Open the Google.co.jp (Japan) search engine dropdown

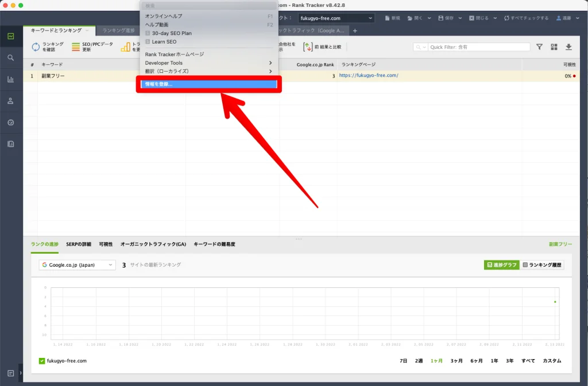[78, 265]
